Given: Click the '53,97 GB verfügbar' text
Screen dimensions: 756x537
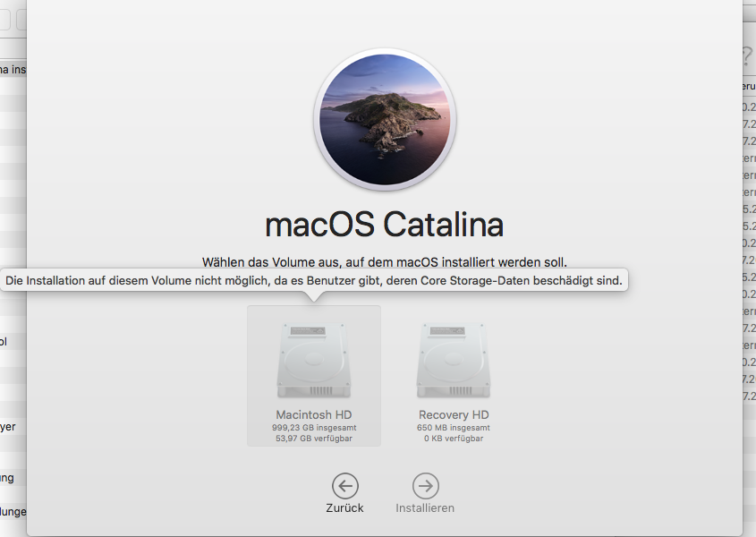Looking at the screenshot, I should (314, 439).
